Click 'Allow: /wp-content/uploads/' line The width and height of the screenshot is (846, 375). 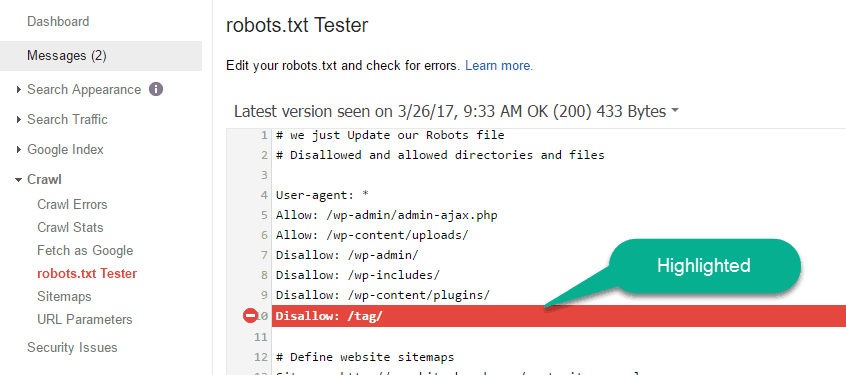point(372,235)
